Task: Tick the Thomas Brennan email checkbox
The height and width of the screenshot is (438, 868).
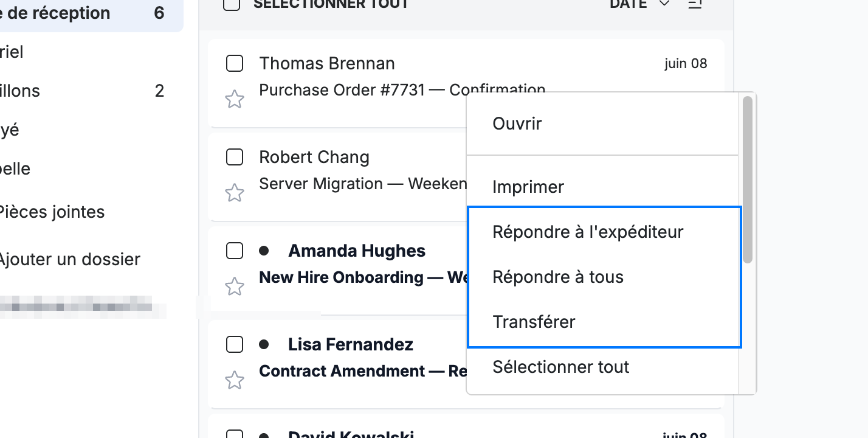Action: point(235,63)
